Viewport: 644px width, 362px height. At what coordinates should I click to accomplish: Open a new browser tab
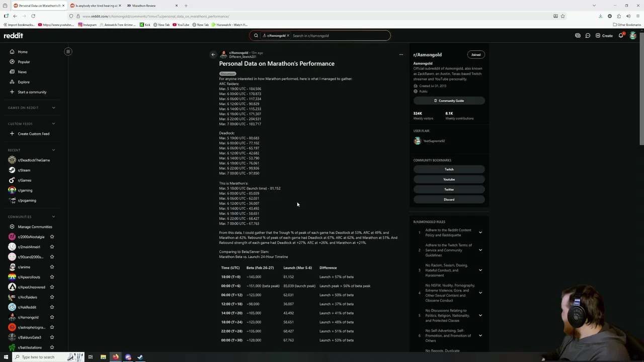coord(186,6)
